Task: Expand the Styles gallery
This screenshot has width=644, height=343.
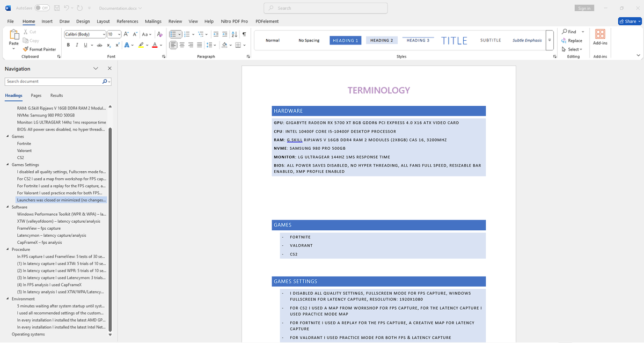Action: [550, 40]
